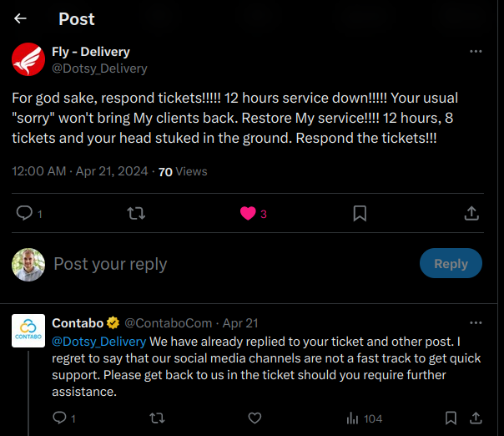This screenshot has width=504, height=436.
Task: Bookmark Contabo's reply
Action: click(451, 418)
